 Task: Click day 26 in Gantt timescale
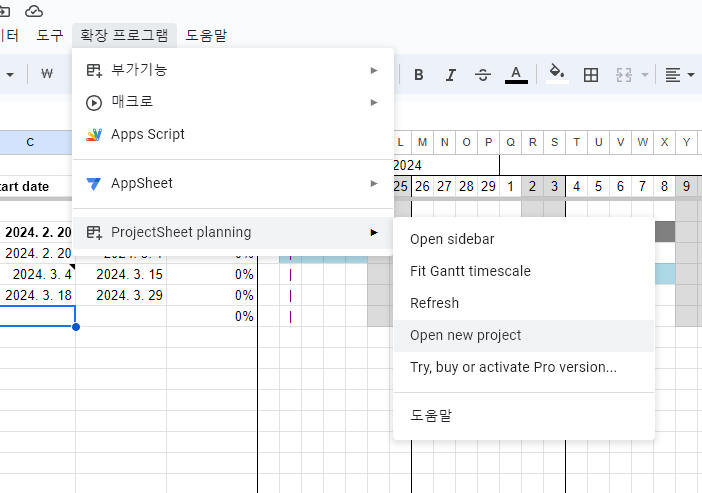pyautogui.click(x=422, y=186)
